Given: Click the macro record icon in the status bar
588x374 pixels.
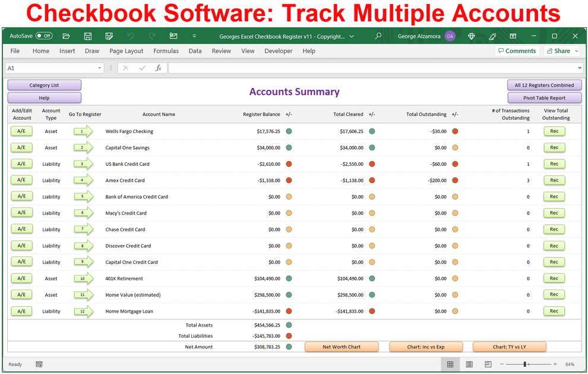Looking at the screenshot, I should [39, 364].
